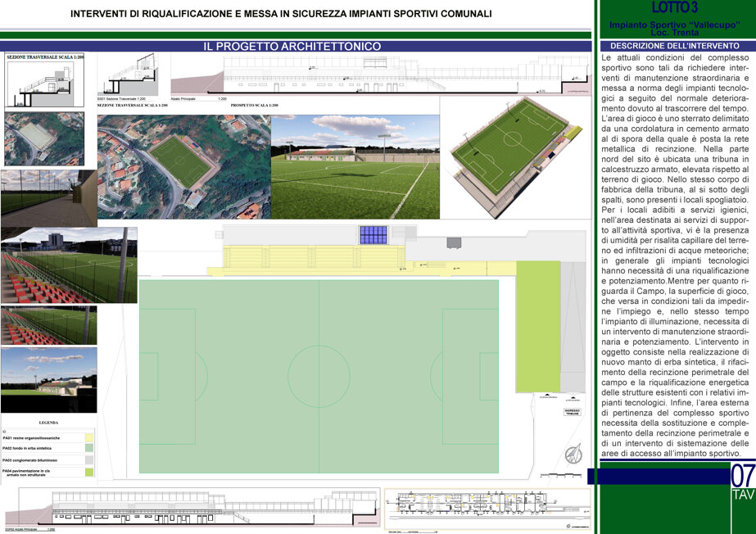
Task: Select the green PA02 erba sintetica swatch
Action: (89, 448)
